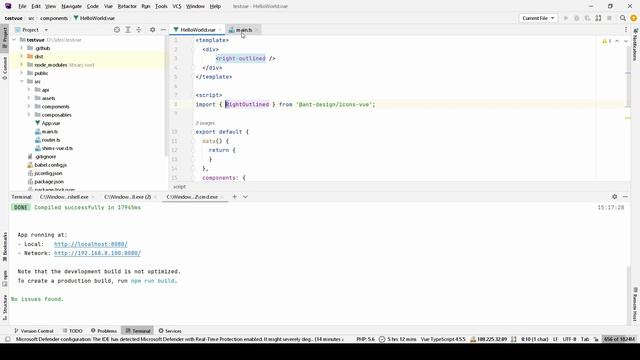The height and width of the screenshot is (360, 640).
Task: Open the Project view mode dropdown
Action: click(46, 30)
